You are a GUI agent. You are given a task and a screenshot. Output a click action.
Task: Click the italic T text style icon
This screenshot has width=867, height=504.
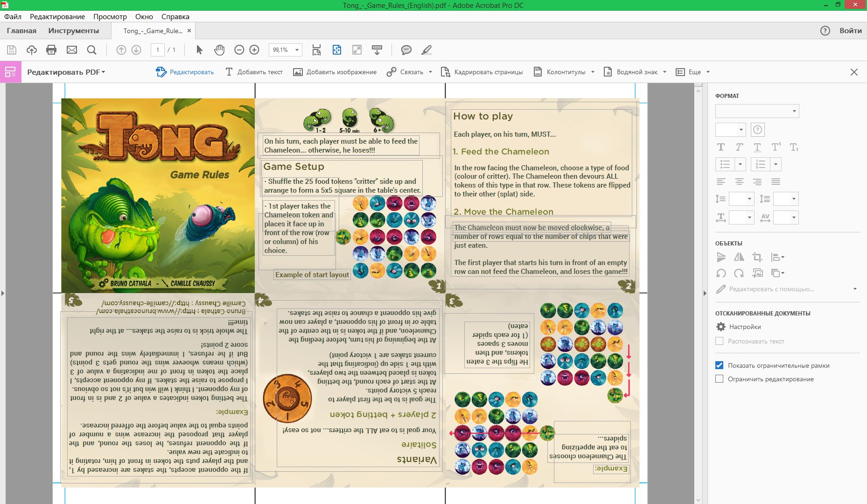(739, 147)
